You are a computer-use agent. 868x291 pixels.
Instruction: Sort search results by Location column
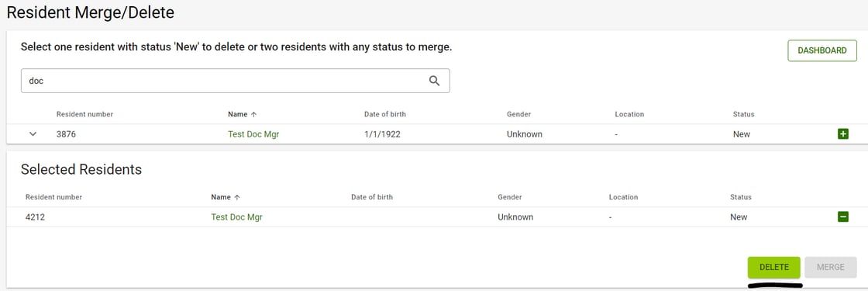point(629,114)
